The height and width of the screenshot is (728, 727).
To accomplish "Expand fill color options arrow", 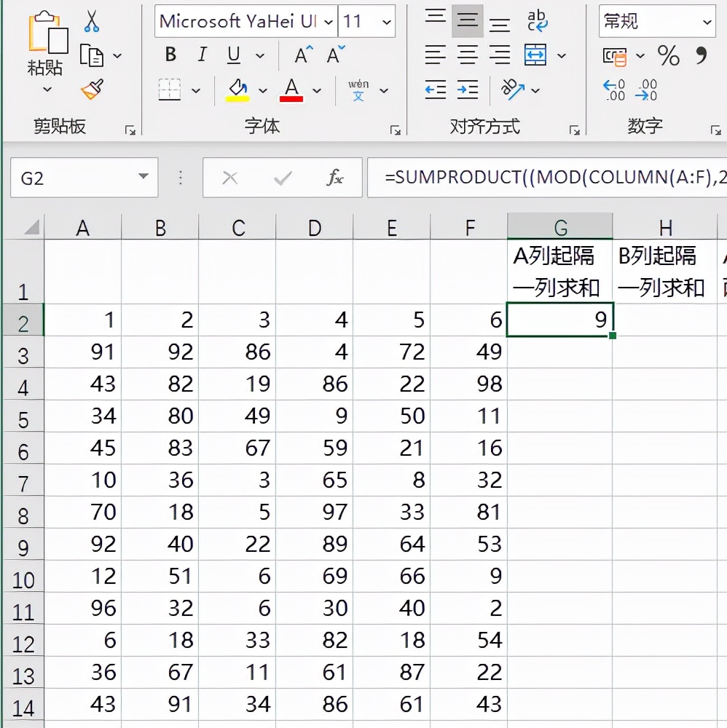I will pyautogui.click(x=263, y=90).
